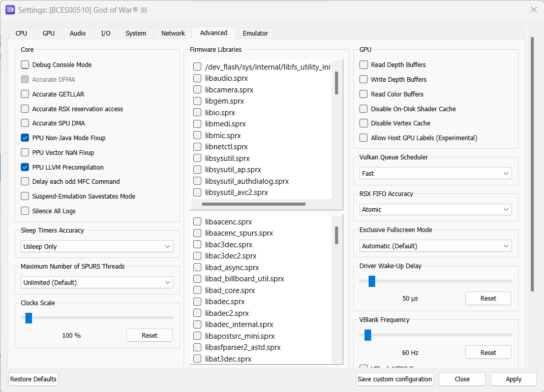Reset the Clocks Scale value
544x392 pixels.
[149, 336]
